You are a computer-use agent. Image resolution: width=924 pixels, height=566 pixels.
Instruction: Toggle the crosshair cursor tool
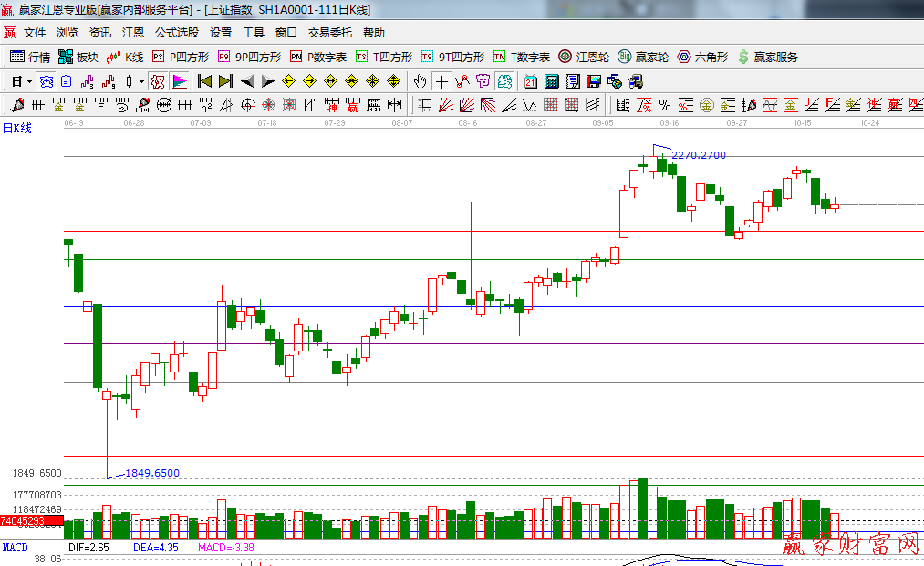pos(442,81)
